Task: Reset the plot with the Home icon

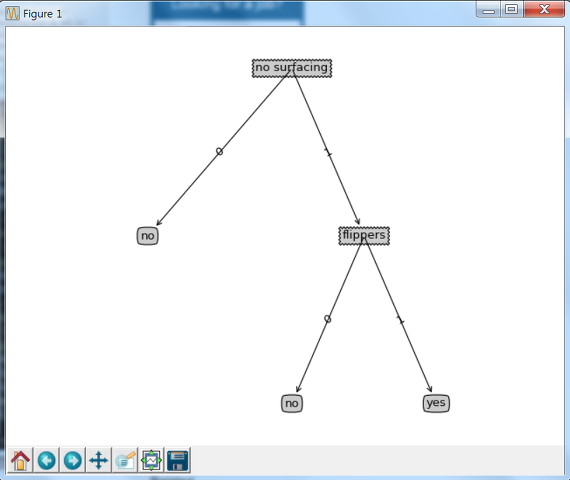Action: tap(20, 460)
